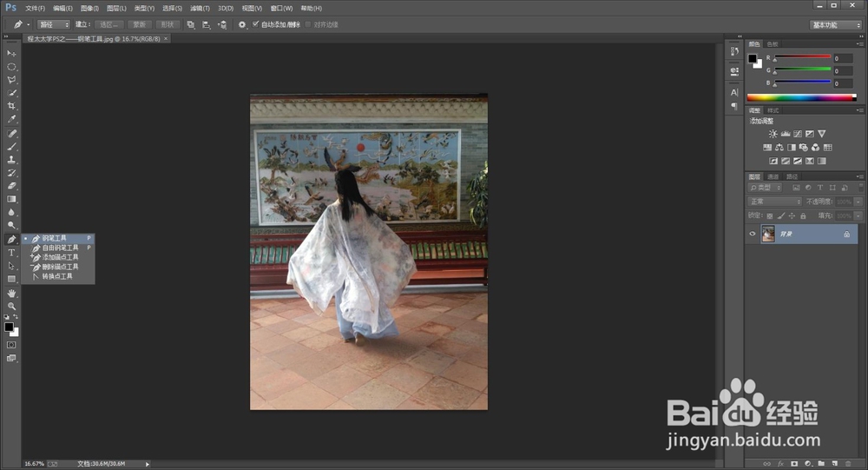The height and width of the screenshot is (470, 868).
Task: Select the Eraser tool
Action: point(11,186)
